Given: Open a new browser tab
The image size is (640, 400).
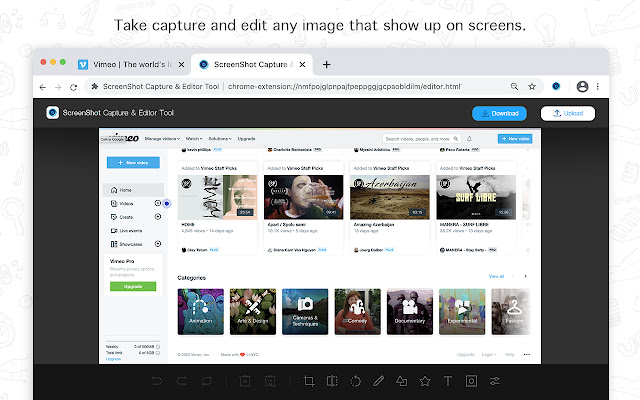Looking at the screenshot, I should [327, 64].
